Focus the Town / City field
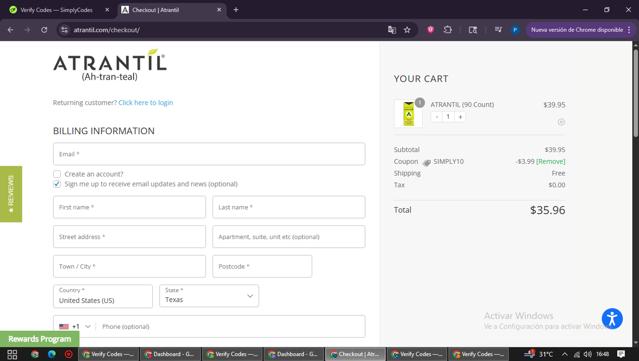This screenshot has height=361, width=639. pyautogui.click(x=129, y=266)
